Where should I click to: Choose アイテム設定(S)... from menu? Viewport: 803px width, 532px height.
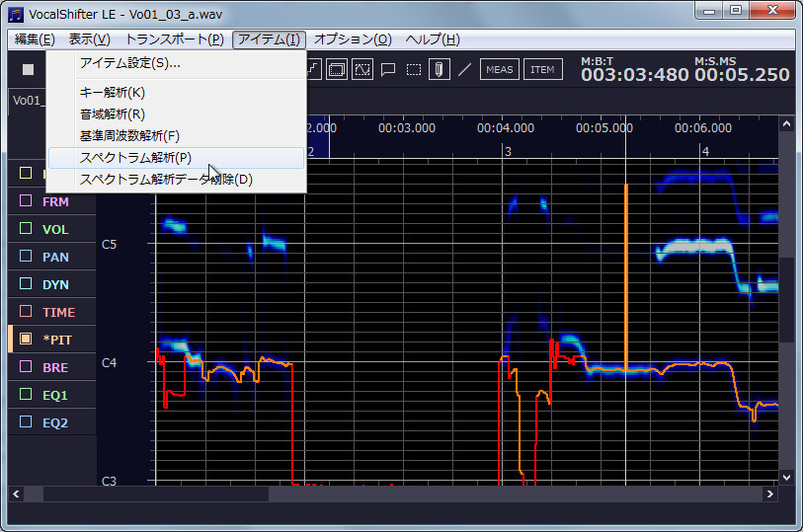[x=177, y=63]
